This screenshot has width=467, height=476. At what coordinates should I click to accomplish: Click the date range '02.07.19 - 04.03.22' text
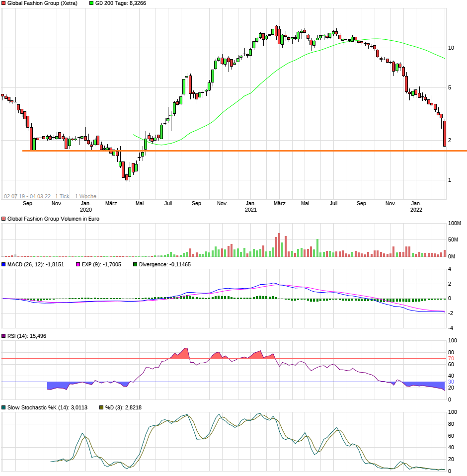(x=27, y=196)
